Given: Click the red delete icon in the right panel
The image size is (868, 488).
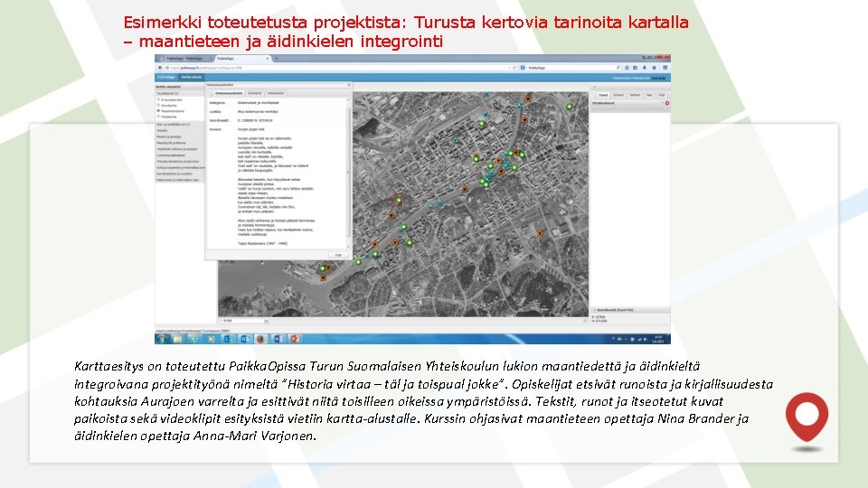Looking at the screenshot, I should pyautogui.click(x=666, y=103).
